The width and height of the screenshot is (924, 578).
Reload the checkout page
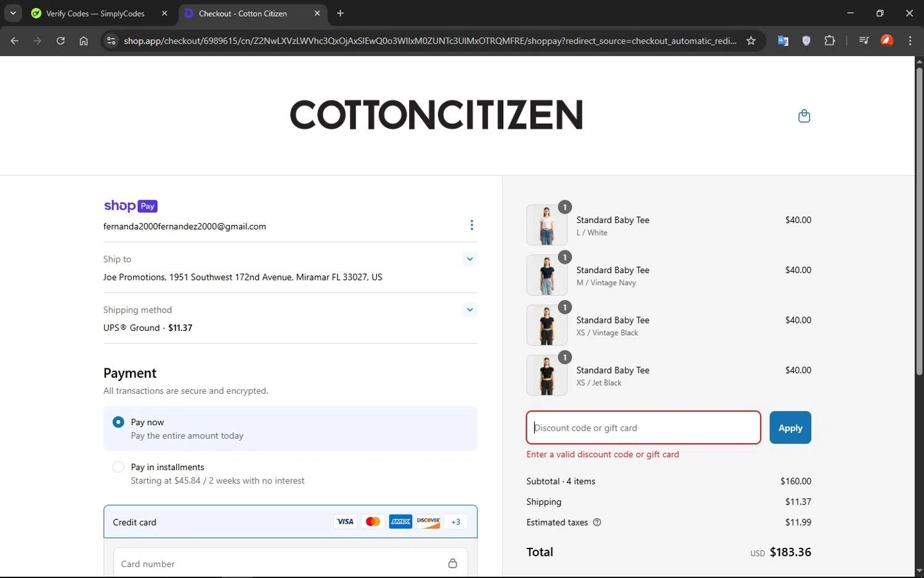(x=60, y=41)
